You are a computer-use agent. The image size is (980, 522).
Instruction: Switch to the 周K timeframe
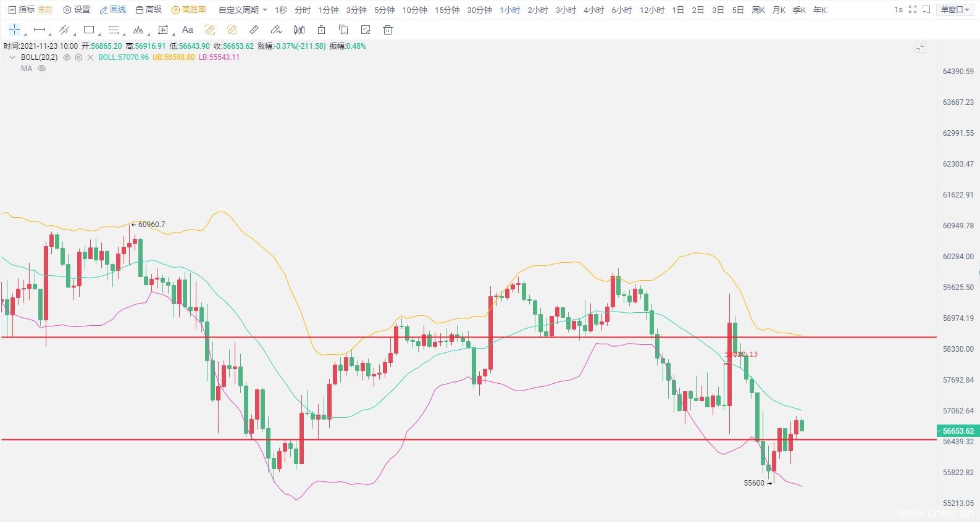tap(758, 10)
